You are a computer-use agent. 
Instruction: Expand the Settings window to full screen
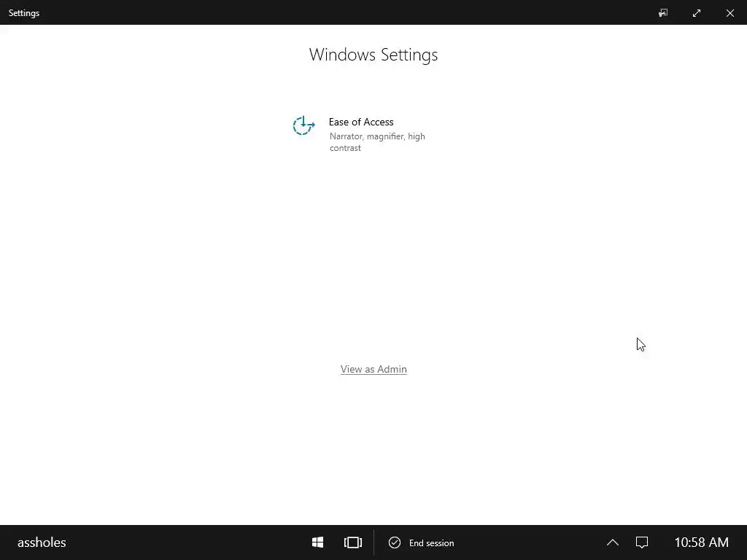click(x=697, y=13)
